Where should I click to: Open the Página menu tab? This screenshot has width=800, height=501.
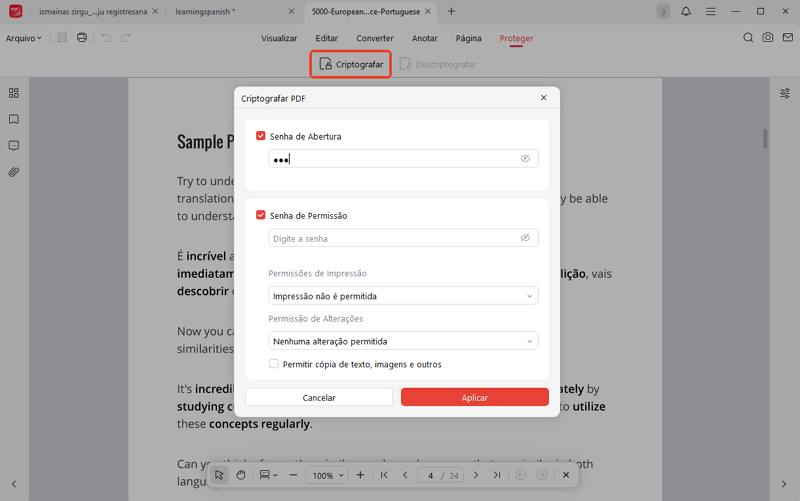(468, 38)
